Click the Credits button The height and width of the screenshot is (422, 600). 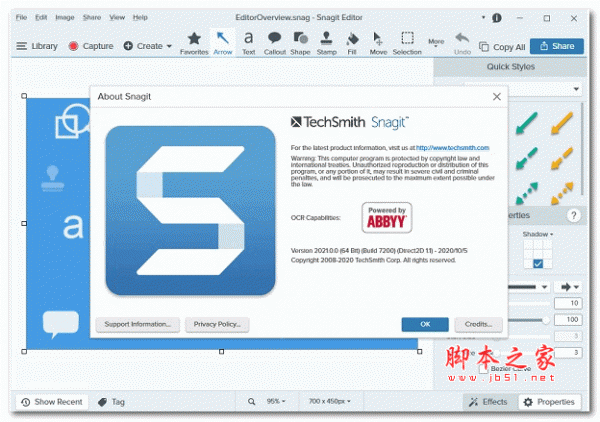pos(478,324)
